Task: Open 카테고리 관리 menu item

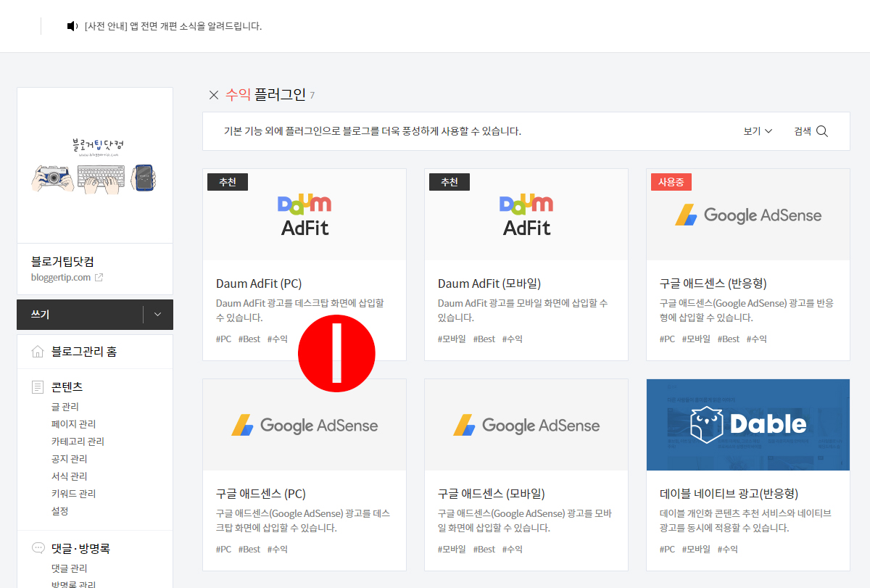Action: 78,442
